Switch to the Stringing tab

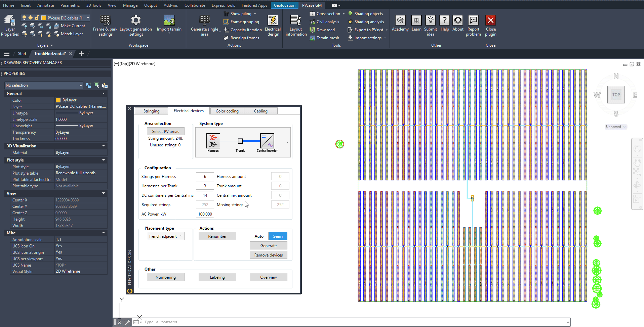point(152,111)
